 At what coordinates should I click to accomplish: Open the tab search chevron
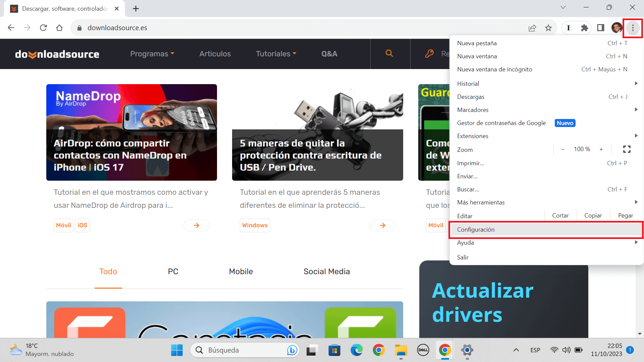coord(563,7)
